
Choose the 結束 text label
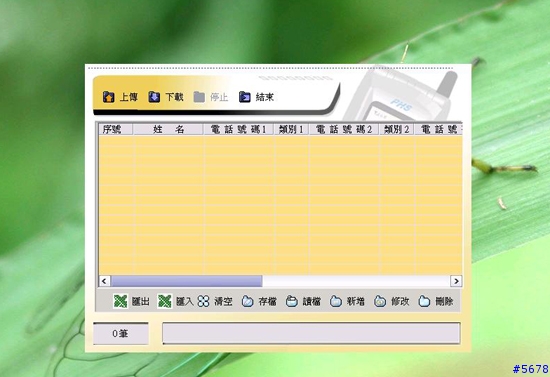tap(265, 97)
